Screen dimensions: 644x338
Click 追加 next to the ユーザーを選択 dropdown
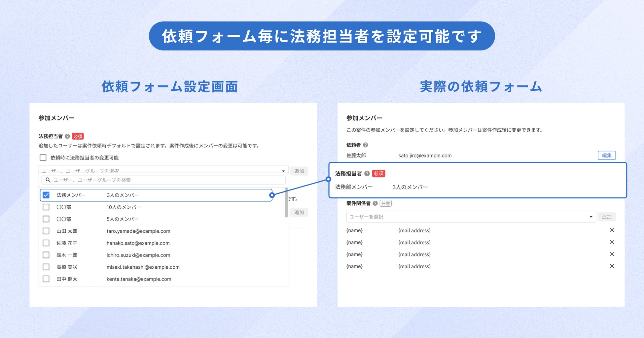click(607, 217)
